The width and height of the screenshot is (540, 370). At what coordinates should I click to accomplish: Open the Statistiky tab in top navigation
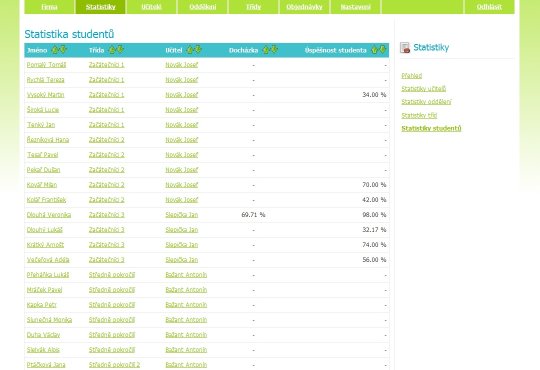click(x=101, y=7)
